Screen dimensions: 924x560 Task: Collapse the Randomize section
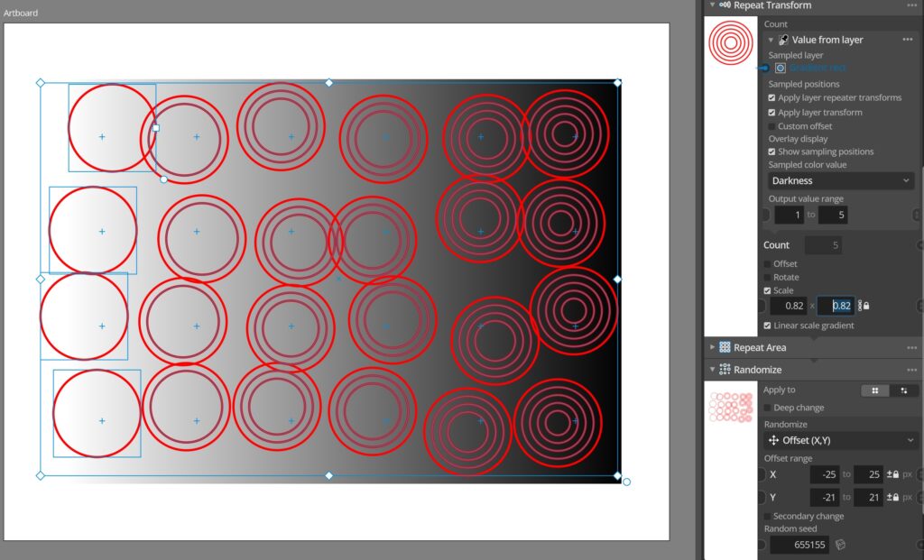point(713,370)
